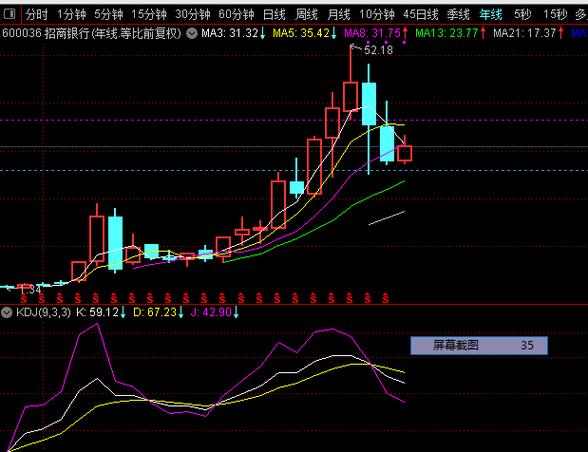This screenshot has width=588, height=452.
Task: Select the 周线 weekly chart tab
Action: (306, 15)
